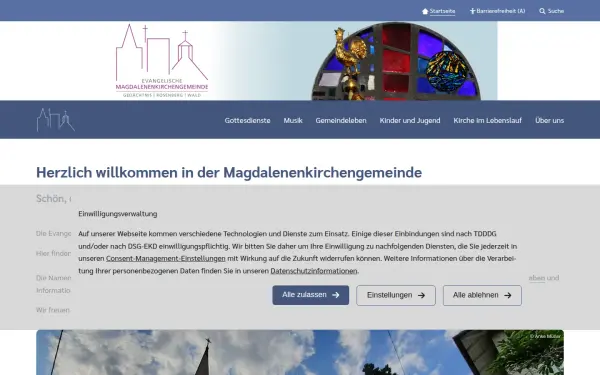Click the Einstellungen consent button
The image size is (600, 375).
click(396, 295)
